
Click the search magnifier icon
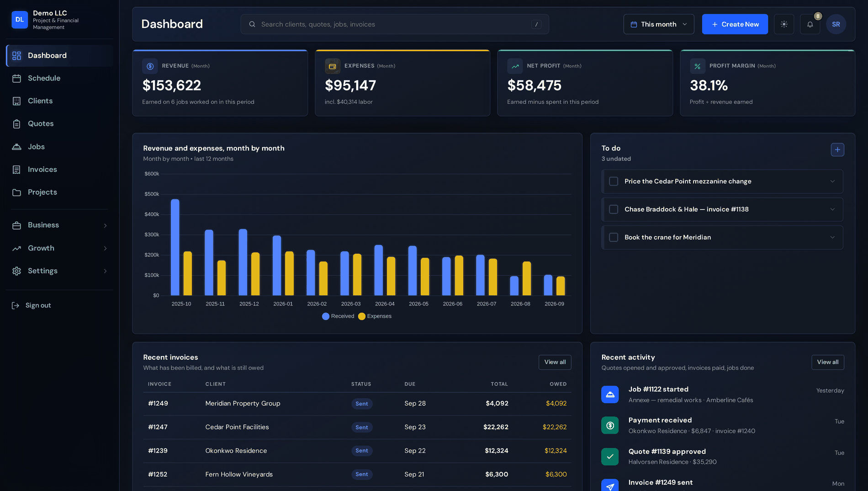coord(252,24)
